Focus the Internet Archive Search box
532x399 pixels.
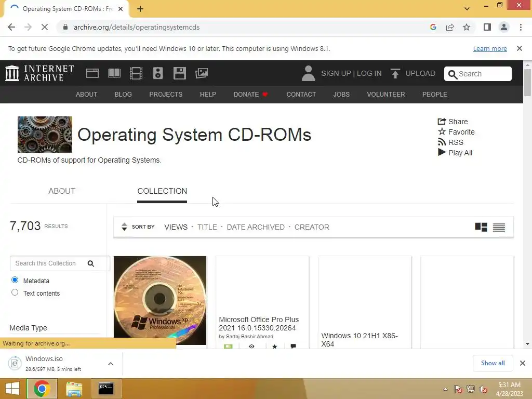(478, 74)
